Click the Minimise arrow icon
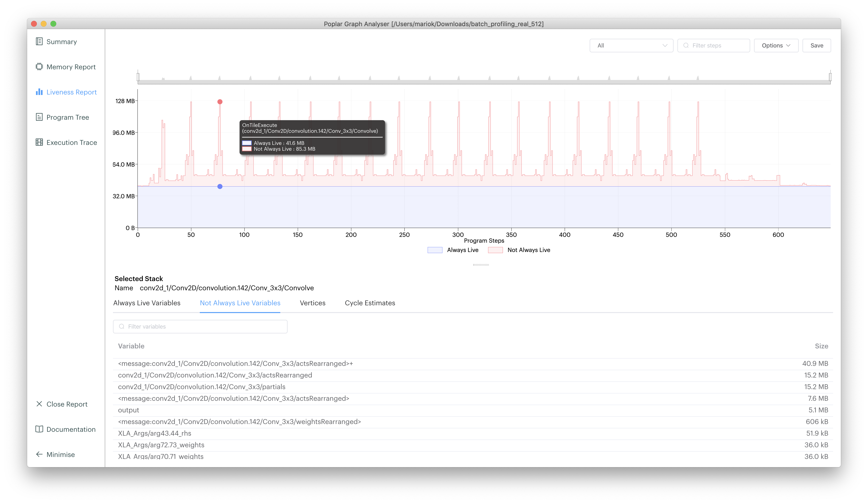 (39, 454)
